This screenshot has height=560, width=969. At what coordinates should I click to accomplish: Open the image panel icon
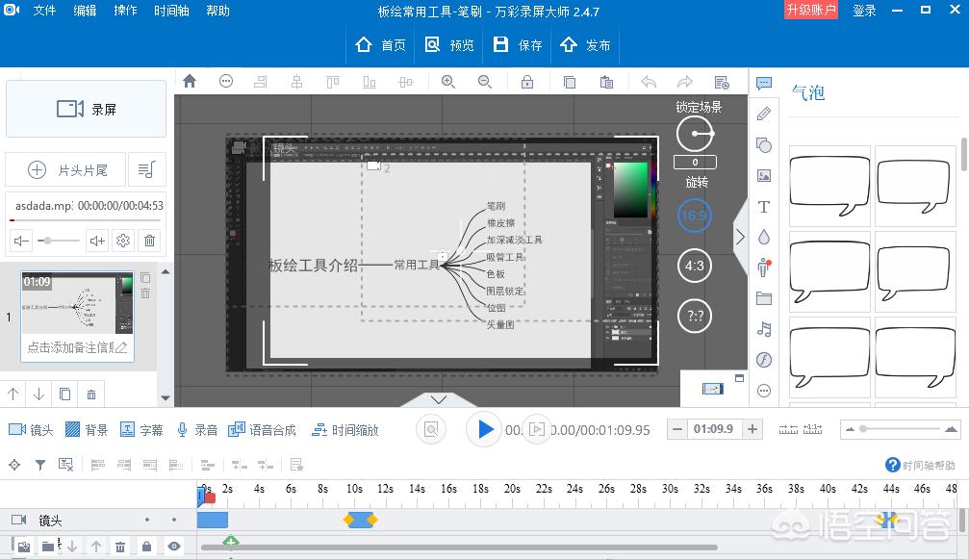pyautogui.click(x=764, y=175)
